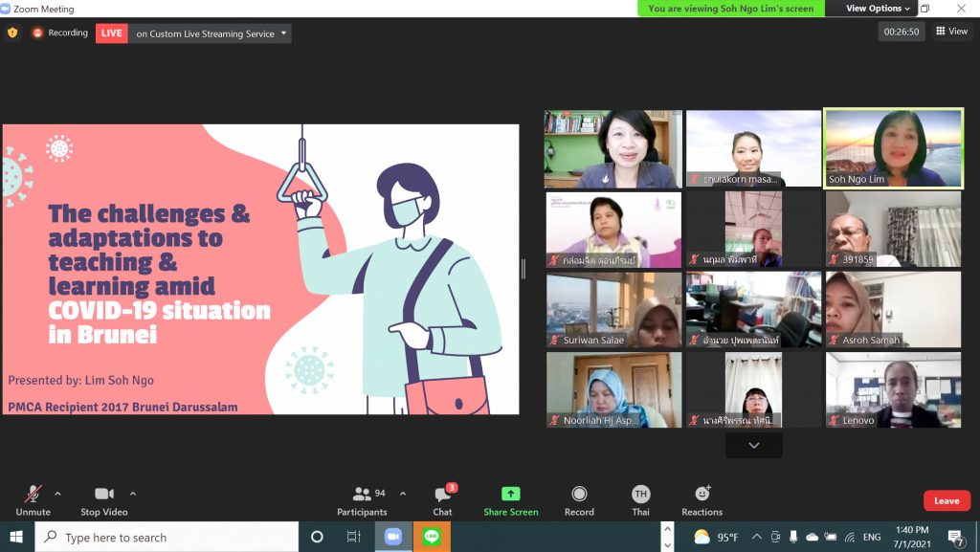This screenshot has height=552, width=980.
Task: Select Noorliah Hj Asp's video thumbnail
Action: click(x=613, y=389)
